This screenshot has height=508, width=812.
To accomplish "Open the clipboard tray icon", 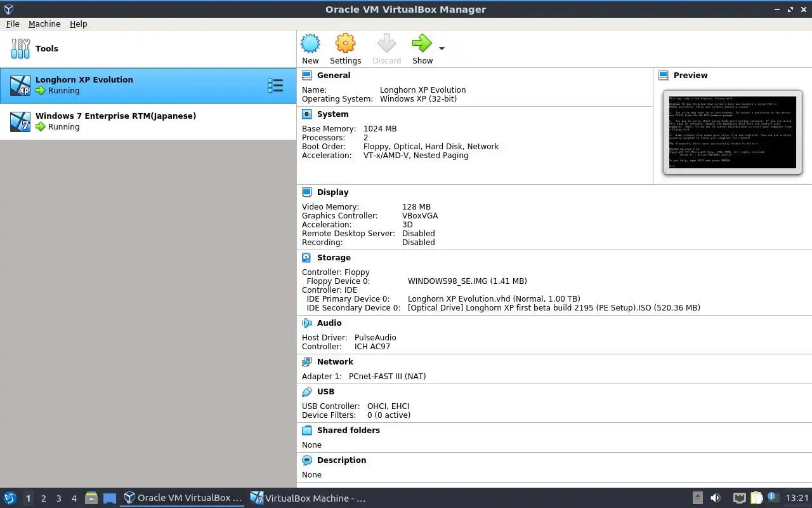I will pyautogui.click(x=756, y=498).
